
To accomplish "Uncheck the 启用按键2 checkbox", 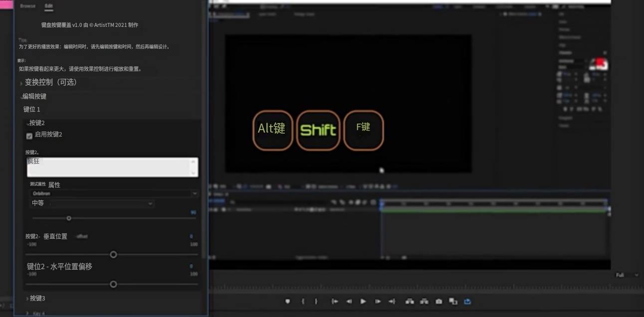I will tap(29, 136).
